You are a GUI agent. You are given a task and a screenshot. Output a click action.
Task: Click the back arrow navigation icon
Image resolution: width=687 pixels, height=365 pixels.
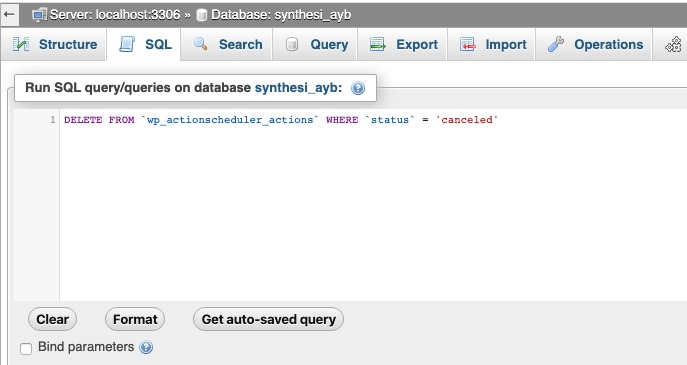click(9, 14)
